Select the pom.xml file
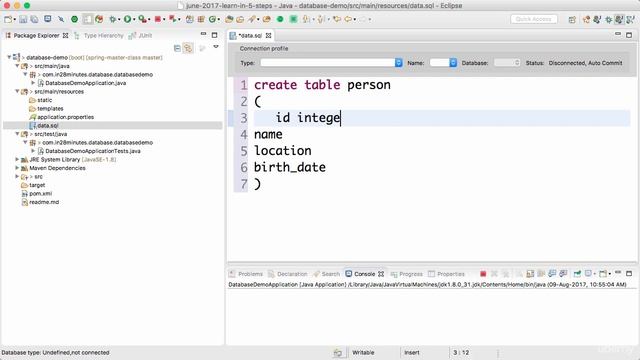640x360 pixels. (x=40, y=193)
